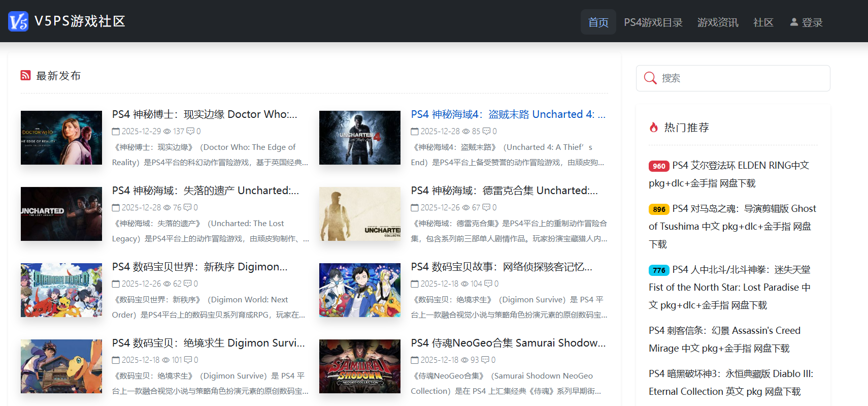
Task: Click eye icon on Samurai Shodown post
Action: 464,360
